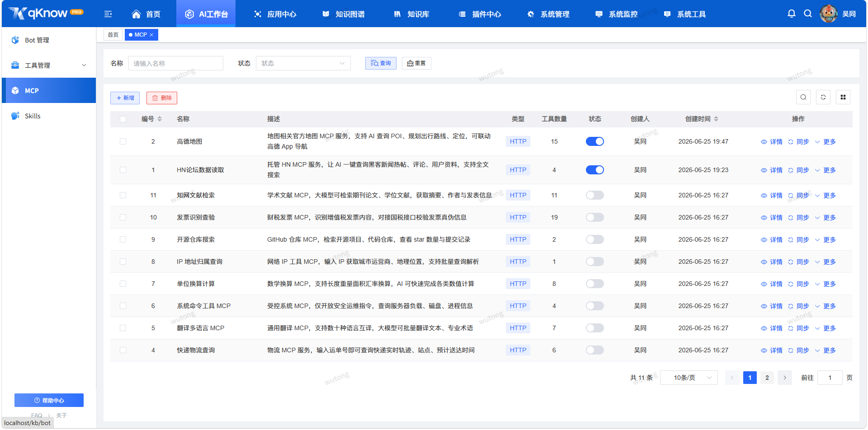The height and width of the screenshot is (430, 868).
Task: Open Bot 管理 in sidebar
Action: (49, 40)
